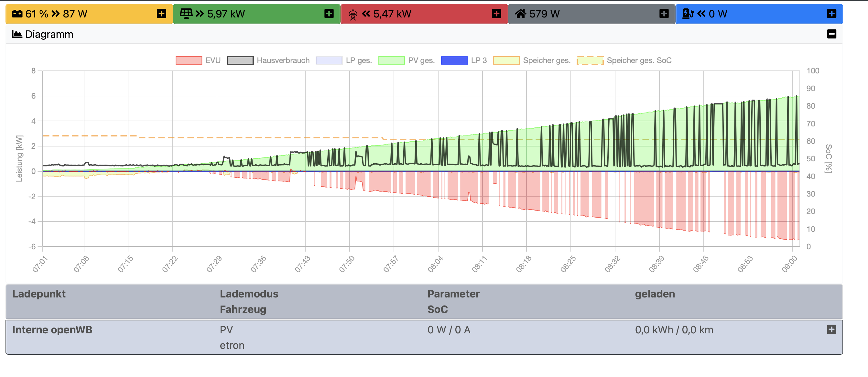
Task: Expand the gray house consumption card
Action: coord(664,14)
